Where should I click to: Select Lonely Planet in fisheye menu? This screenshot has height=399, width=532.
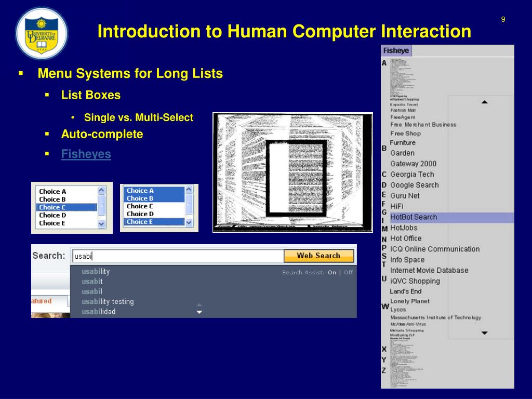click(410, 301)
